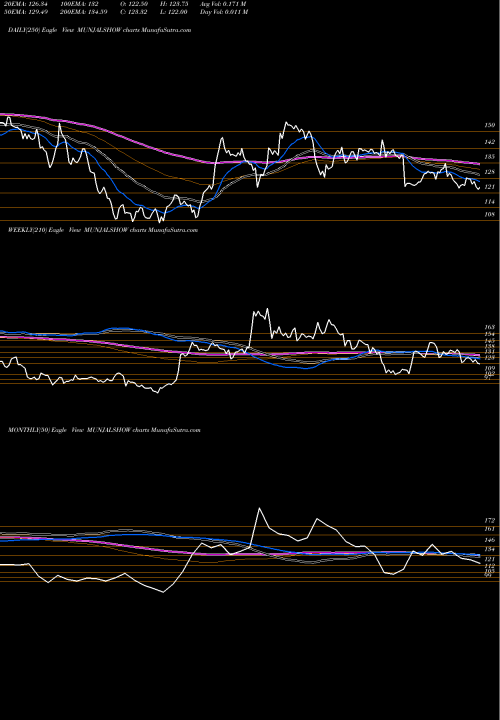Click the WEEKLY(210) Eagle View chart title
Viewport: 500px width, 720px height.
[103, 230]
